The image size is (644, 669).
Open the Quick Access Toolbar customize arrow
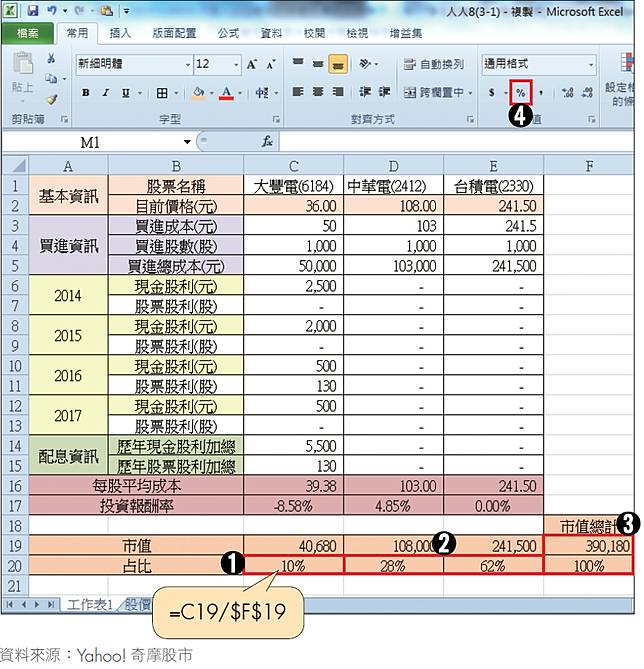(x=126, y=11)
